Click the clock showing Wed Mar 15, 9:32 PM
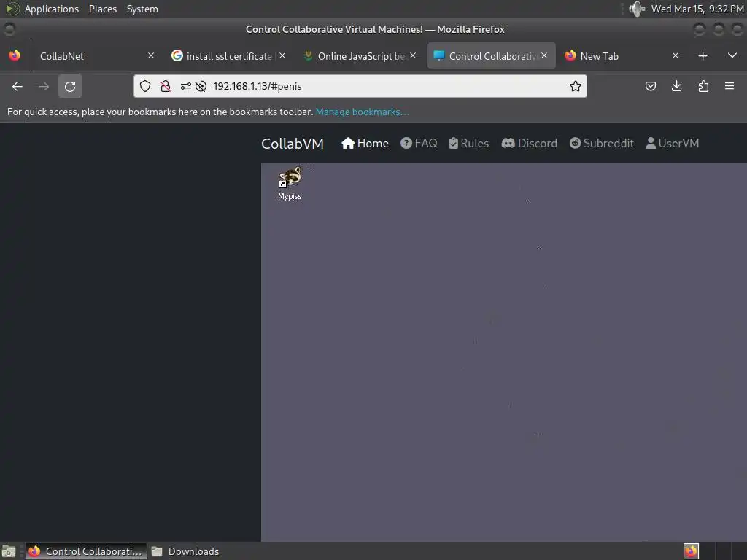This screenshot has width=747, height=560. [x=697, y=9]
